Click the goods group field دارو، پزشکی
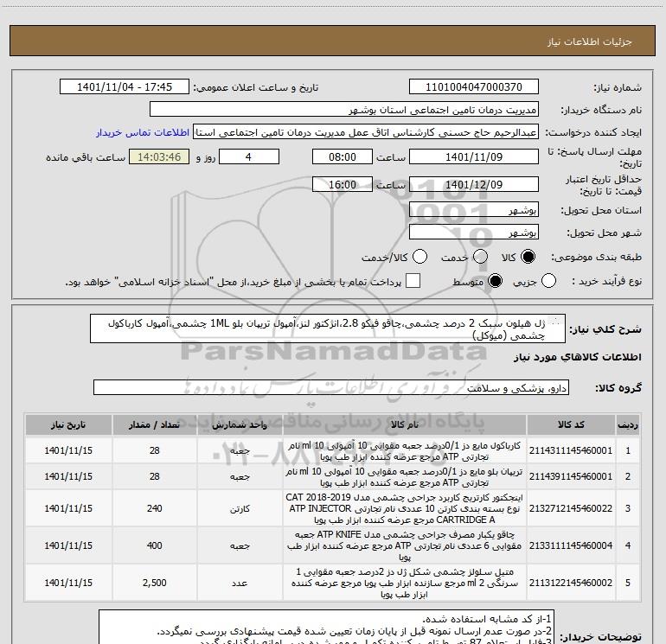 click(x=331, y=387)
